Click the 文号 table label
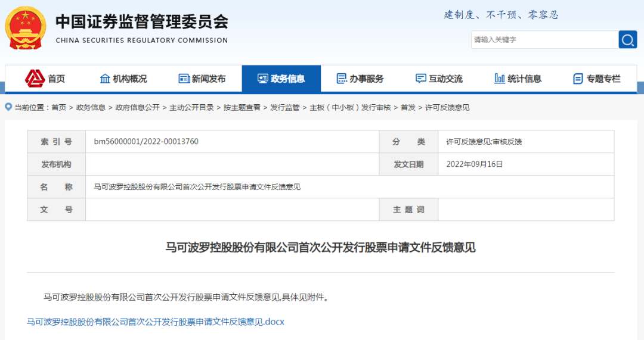Viewport: 644px width, 340px height. [56, 210]
